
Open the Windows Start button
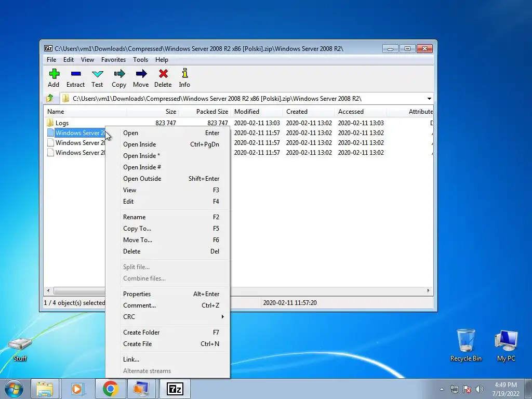coord(14,389)
